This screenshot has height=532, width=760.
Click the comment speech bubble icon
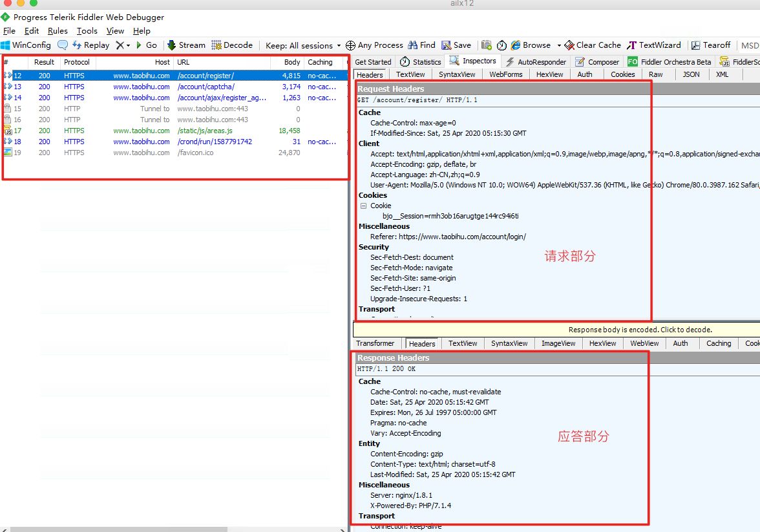[63, 45]
